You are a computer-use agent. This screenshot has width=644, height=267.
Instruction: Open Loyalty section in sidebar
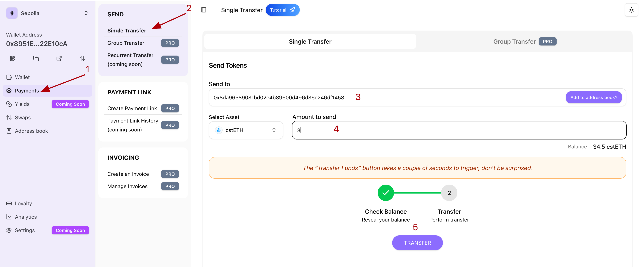[x=23, y=203]
